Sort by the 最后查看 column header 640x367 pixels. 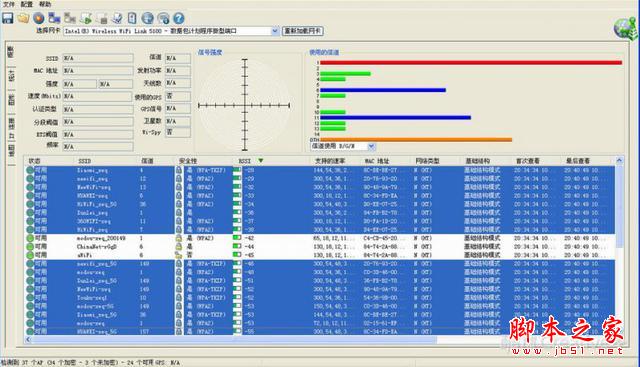578,161
